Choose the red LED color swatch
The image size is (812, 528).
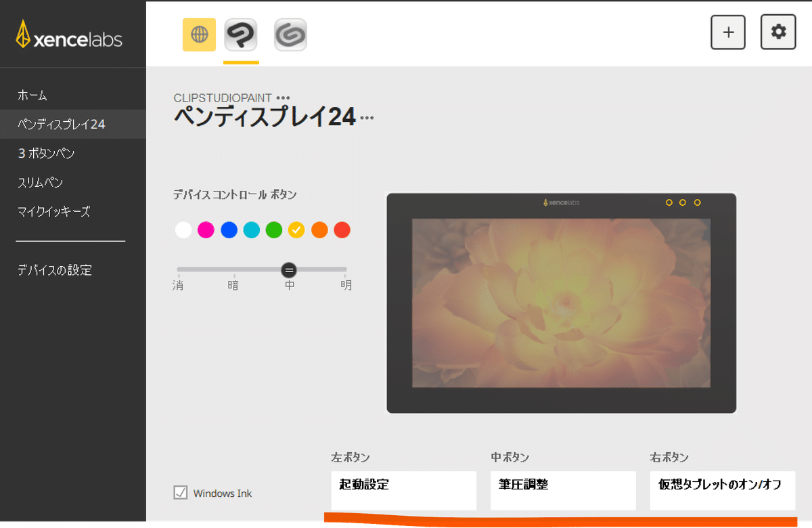click(x=342, y=230)
